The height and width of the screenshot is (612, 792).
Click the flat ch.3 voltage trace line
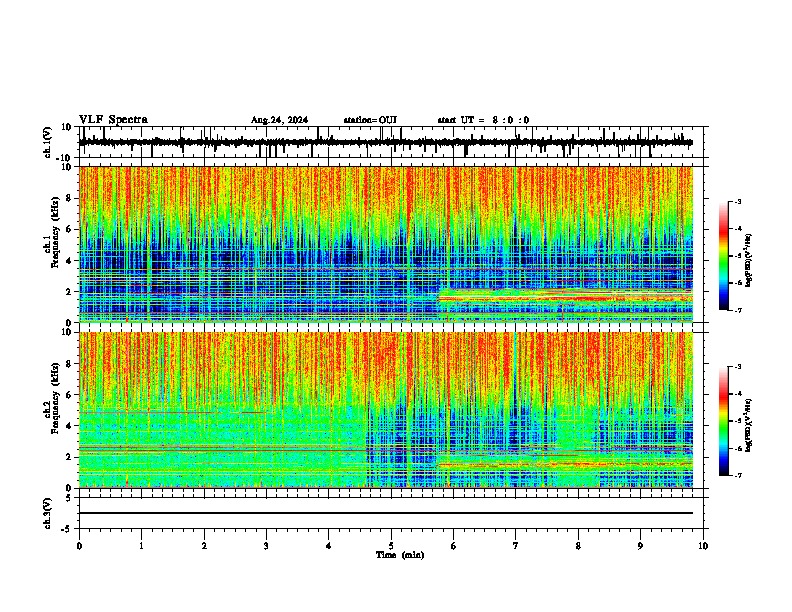coord(386,513)
